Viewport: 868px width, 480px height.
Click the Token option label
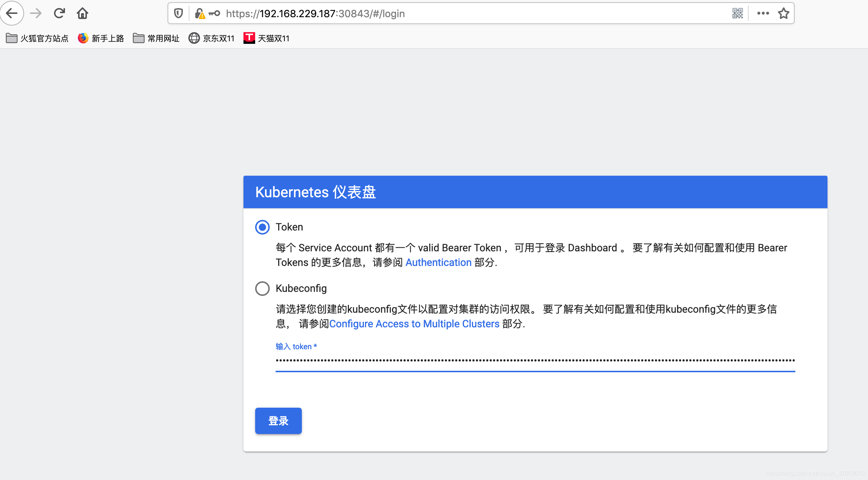click(x=289, y=227)
